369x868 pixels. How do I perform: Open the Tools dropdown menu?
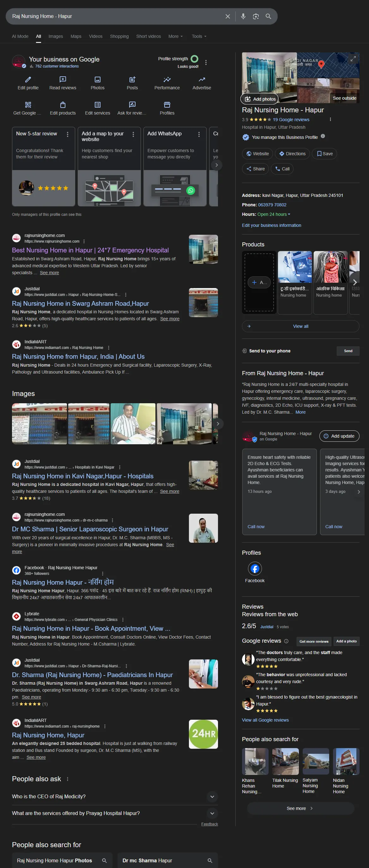click(199, 36)
